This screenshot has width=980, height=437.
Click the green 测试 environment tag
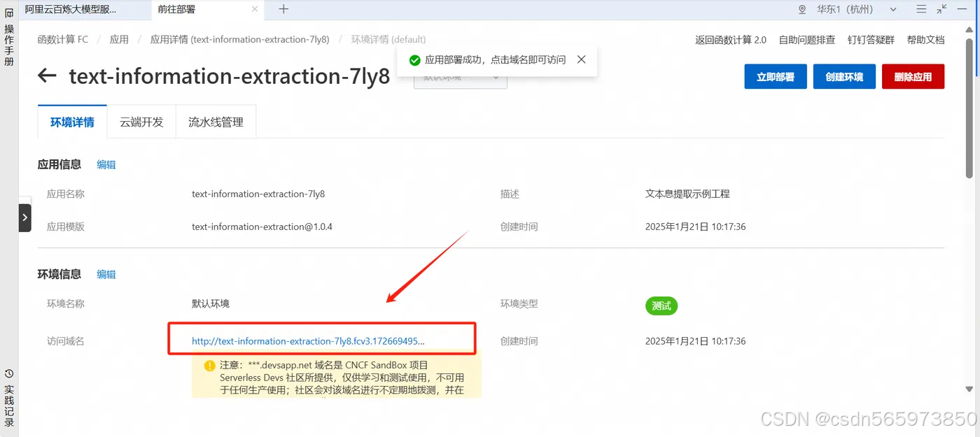(x=661, y=306)
